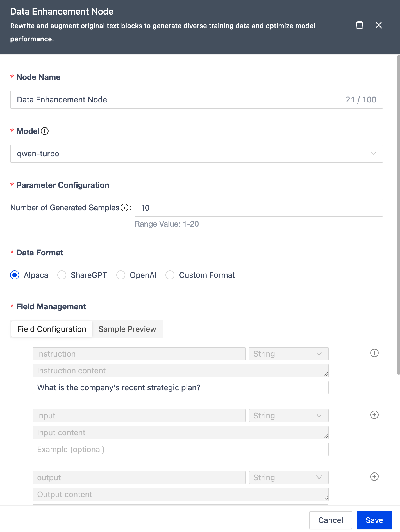Switch to the Field Configuration tab

[52, 329]
